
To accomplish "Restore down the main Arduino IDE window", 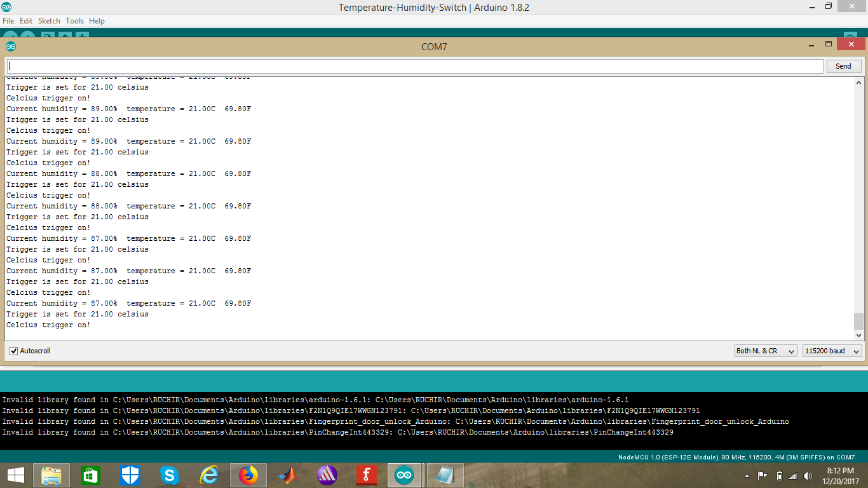I will pyautogui.click(x=829, y=6).
